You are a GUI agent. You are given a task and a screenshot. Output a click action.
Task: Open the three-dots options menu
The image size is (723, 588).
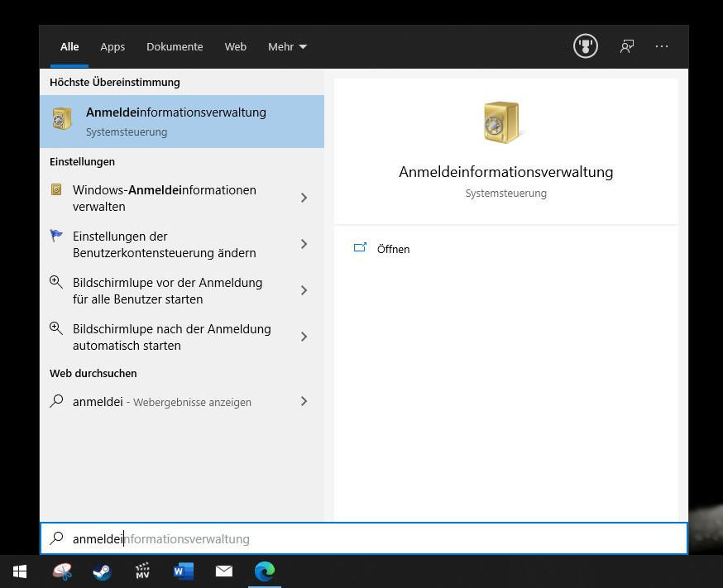[x=662, y=46]
